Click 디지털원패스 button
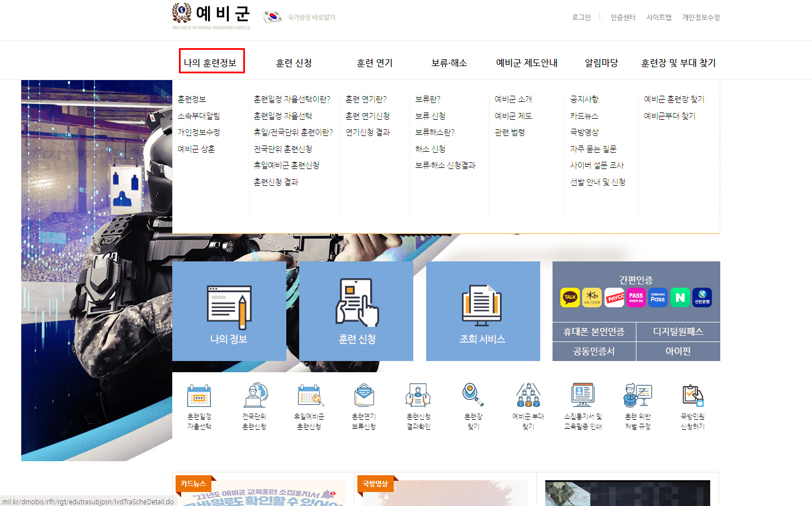The height and width of the screenshot is (506, 812). click(678, 332)
